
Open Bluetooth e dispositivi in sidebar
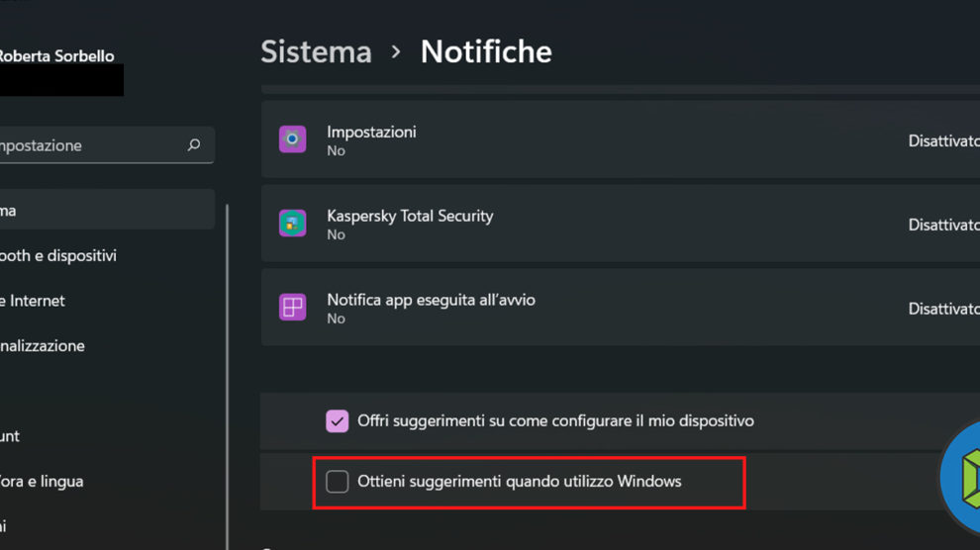click(x=59, y=255)
